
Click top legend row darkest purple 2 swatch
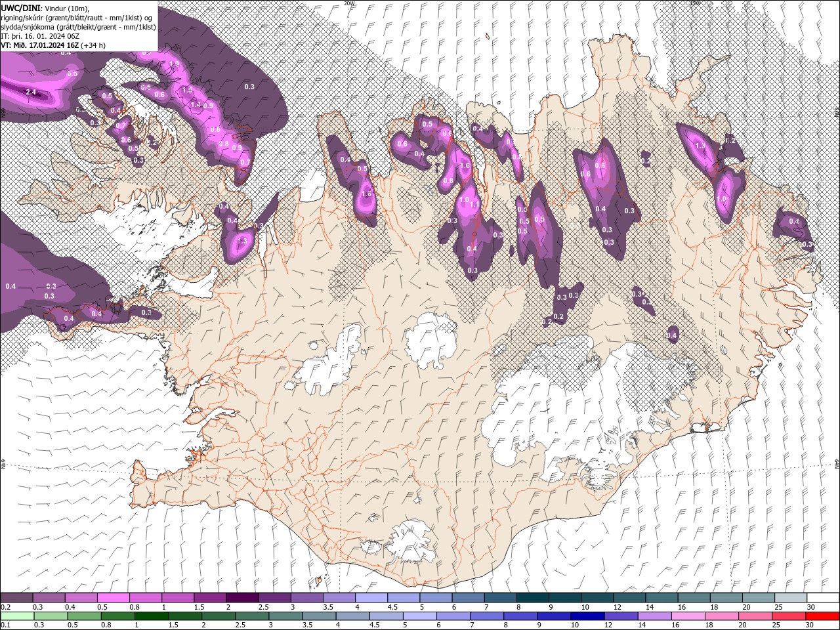pos(242,598)
